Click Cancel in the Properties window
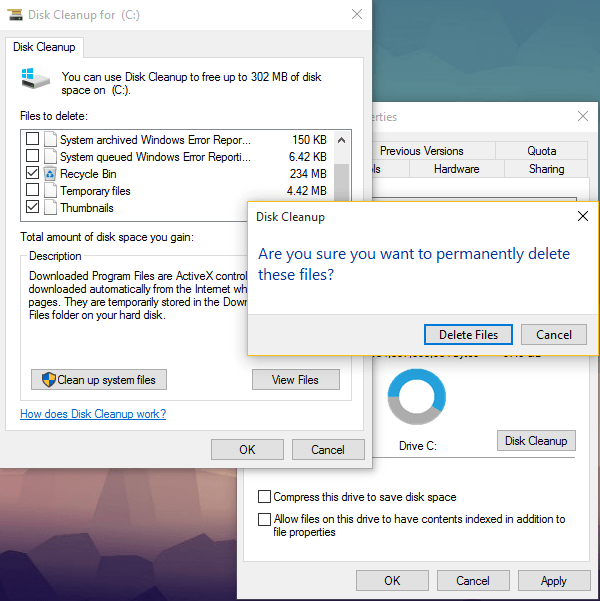 (473, 581)
